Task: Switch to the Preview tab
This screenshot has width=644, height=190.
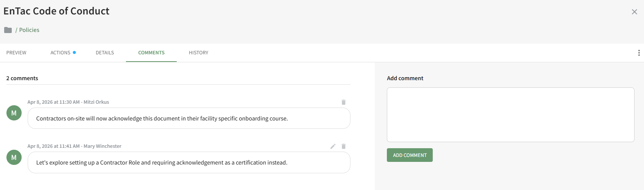Action: coord(16,53)
